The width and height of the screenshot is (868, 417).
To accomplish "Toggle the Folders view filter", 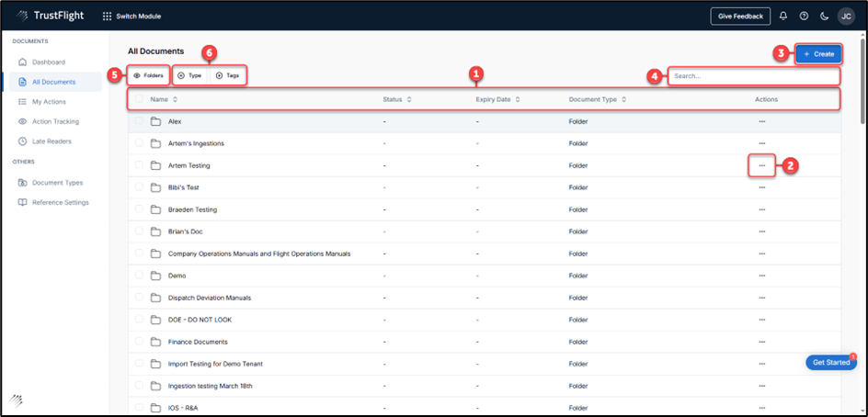I will 149,75.
